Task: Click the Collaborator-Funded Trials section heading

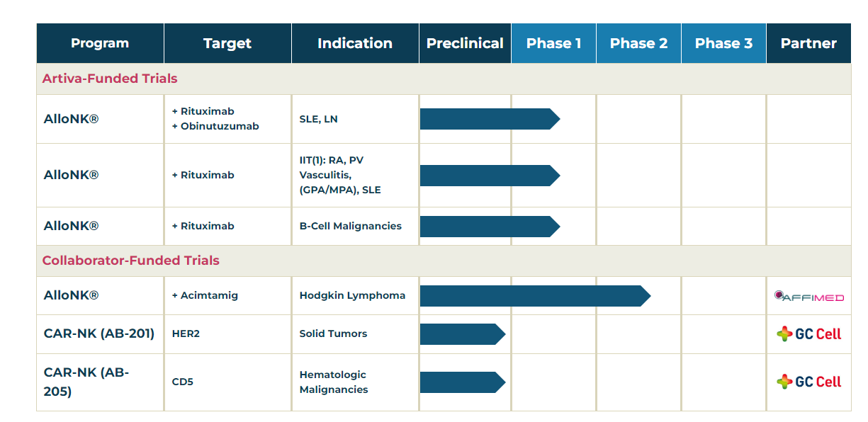Action: [x=131, y=261]
